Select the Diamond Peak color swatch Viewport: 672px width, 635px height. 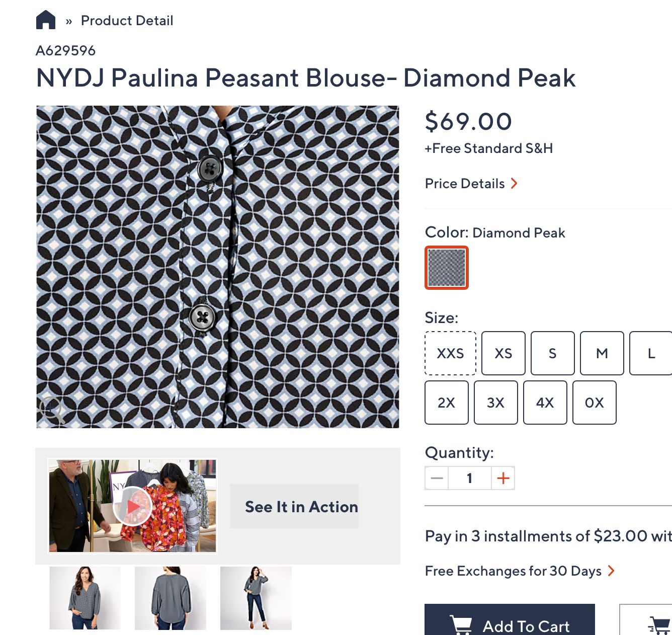[447, 268]
